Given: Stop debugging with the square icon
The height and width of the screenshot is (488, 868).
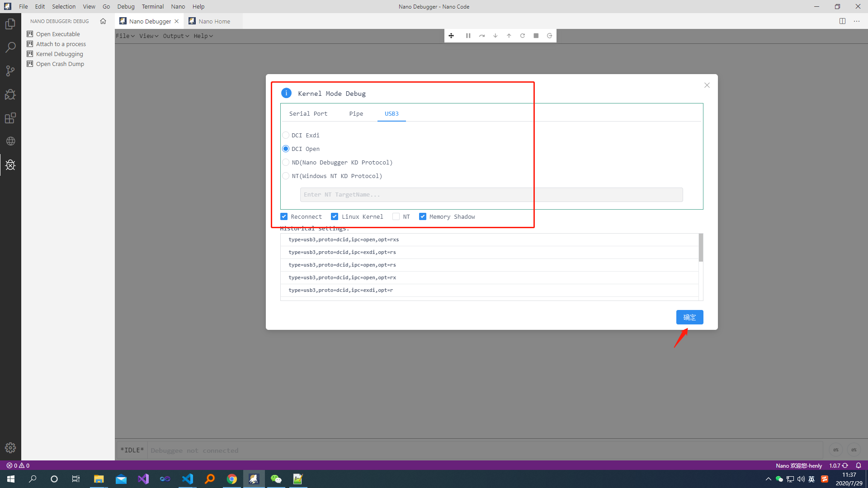Looking at the screenshot, I should pyautogui.click(x=536, y=36).
